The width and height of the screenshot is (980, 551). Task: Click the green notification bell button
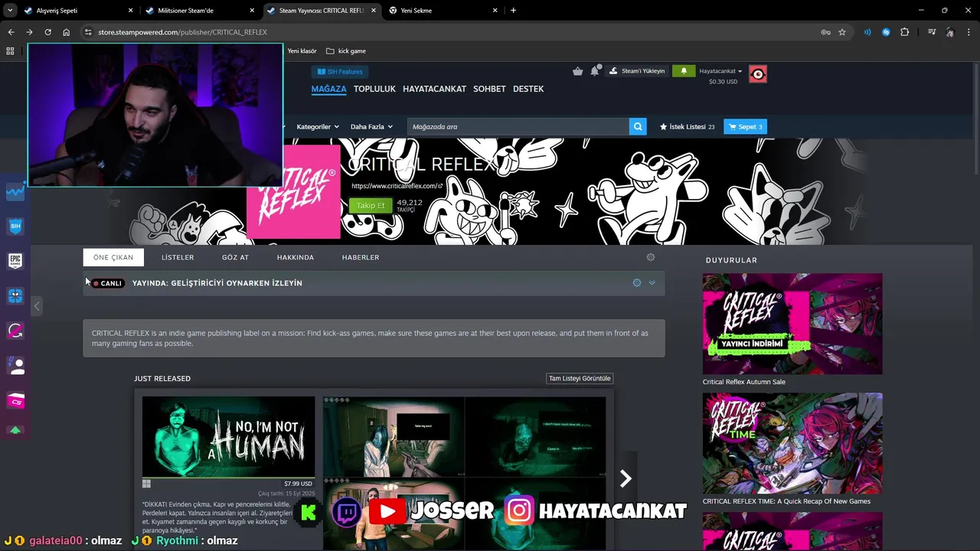click(684, 71)
